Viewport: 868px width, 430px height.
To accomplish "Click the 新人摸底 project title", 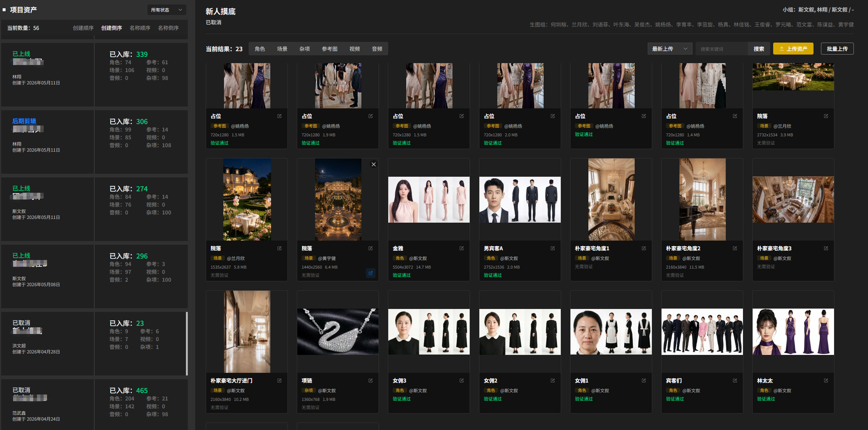I will pos(221,12).
